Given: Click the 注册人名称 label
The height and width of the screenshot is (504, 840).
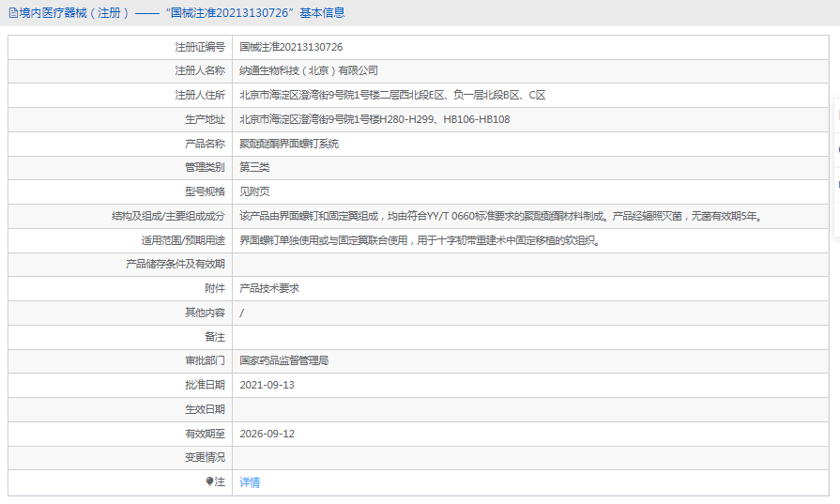Looking at the screenshot, I should tap(200, 70).
